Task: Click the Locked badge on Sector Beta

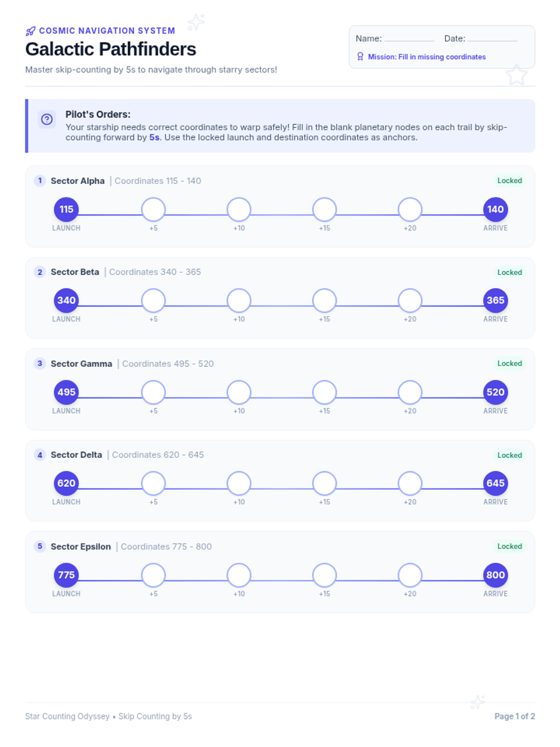Action: tap(510, 272)
